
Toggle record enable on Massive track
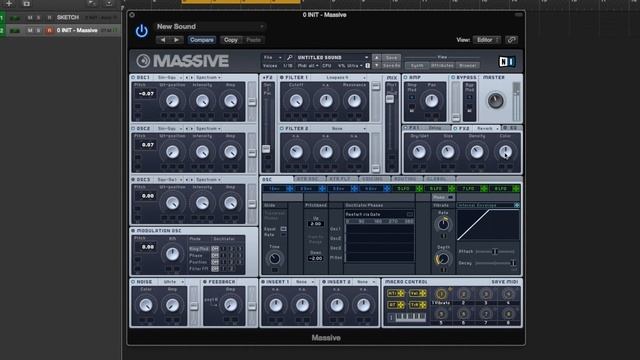pos(49,30)
